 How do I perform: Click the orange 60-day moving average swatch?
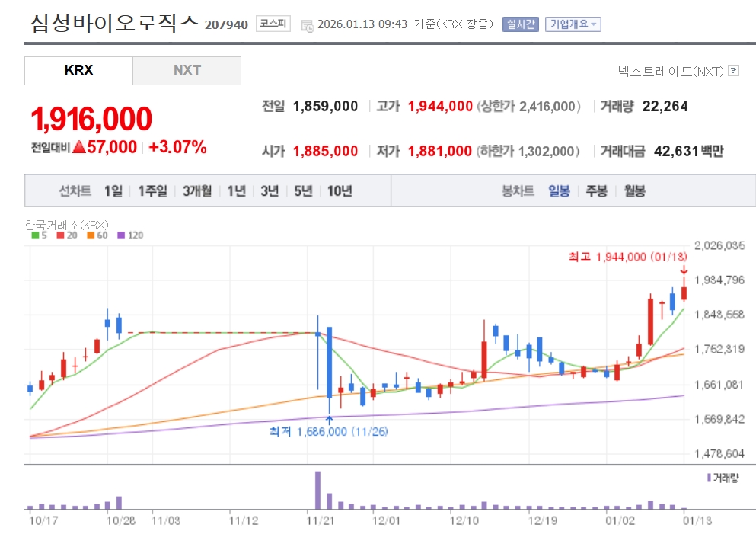[x=91, y=235]
